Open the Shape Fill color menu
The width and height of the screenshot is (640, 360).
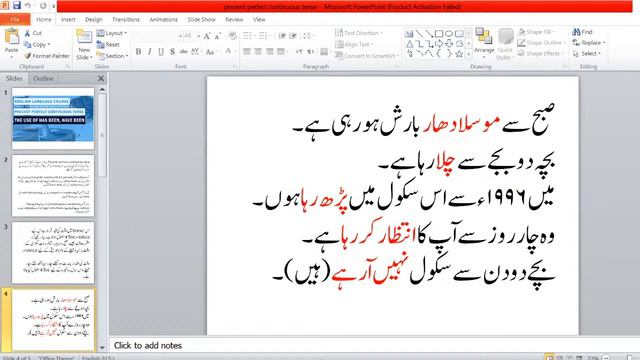[536, 32]
